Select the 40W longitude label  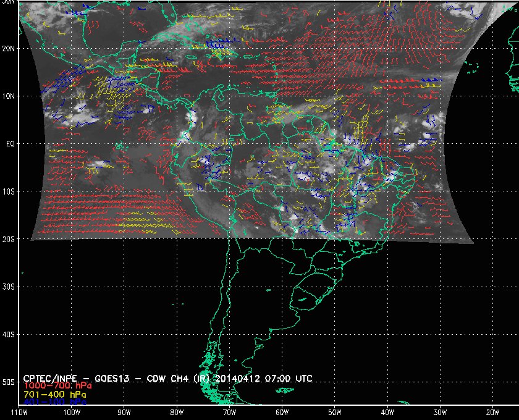[x=387, y=413]
